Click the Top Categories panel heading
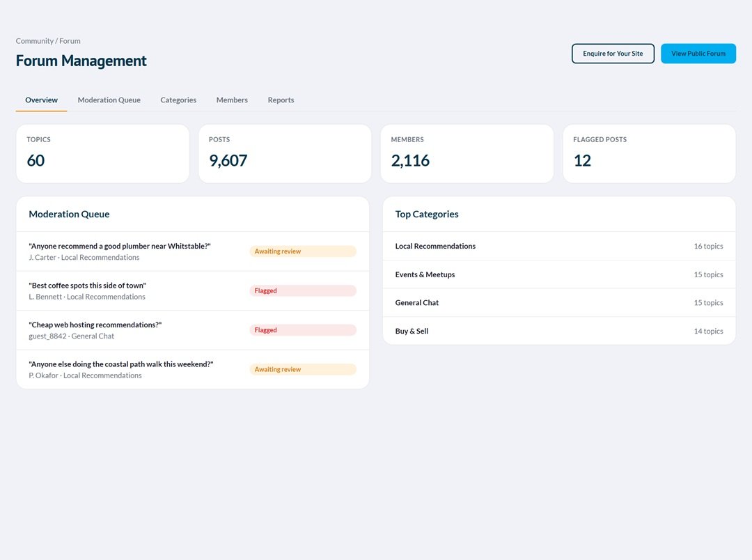The image size is (752, 560). [x=427, y=215]
